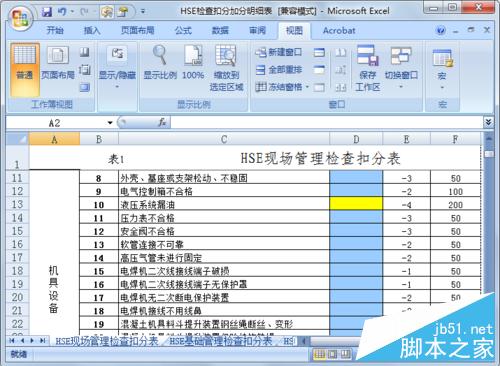Click Normal view icon in status bar
The height and width of the screenshot is (366, 500).
(x=319, y=354)
